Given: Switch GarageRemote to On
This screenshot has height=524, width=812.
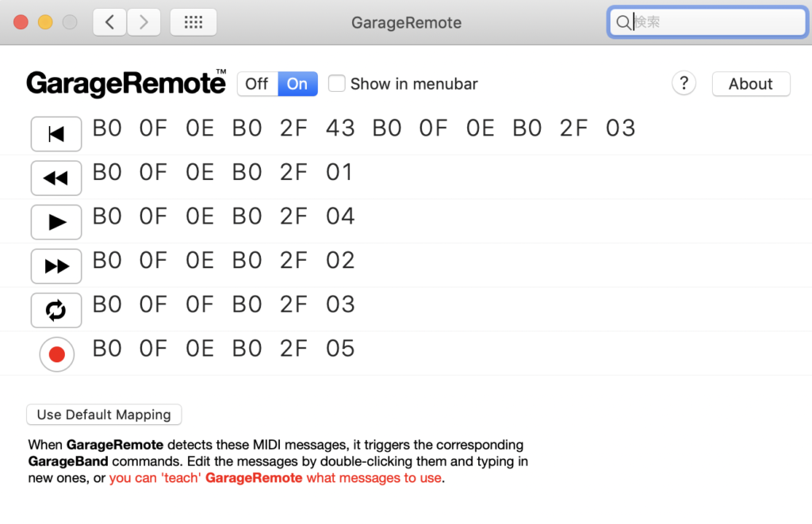Looking at the screenshot, I should [x=297, y=84].
